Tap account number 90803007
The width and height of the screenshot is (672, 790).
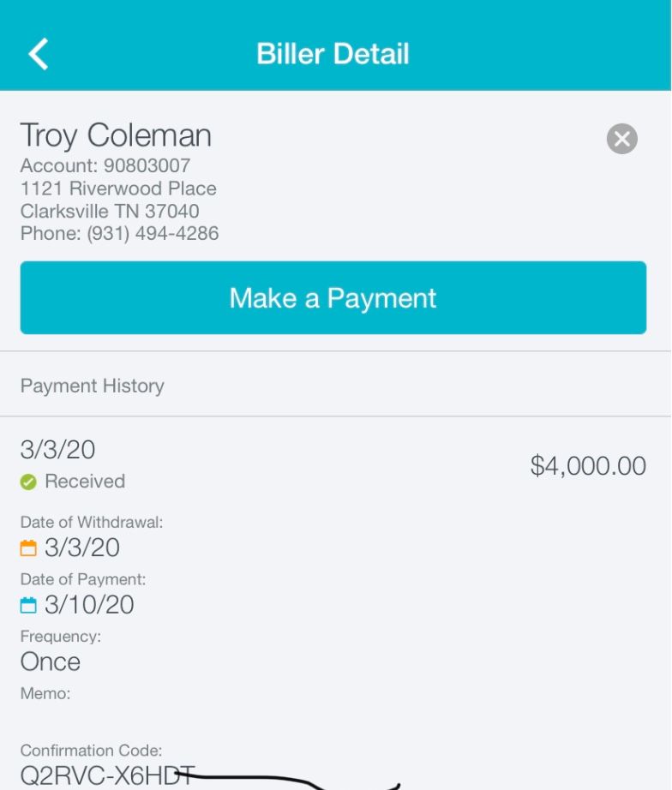[147, 165]
